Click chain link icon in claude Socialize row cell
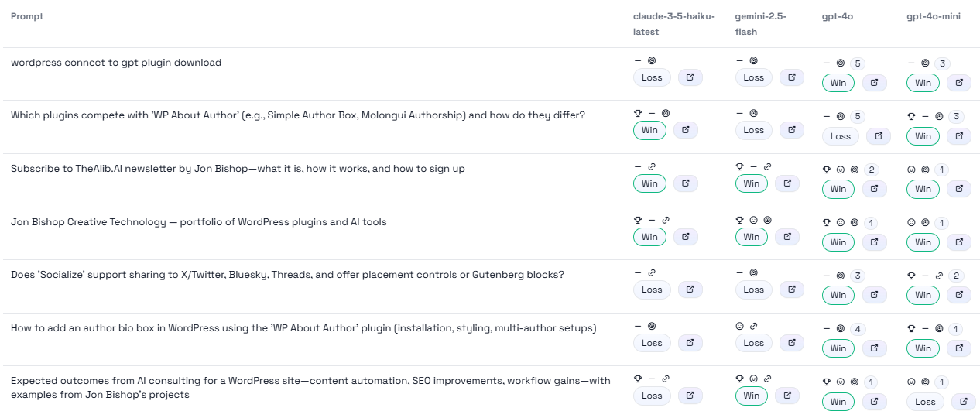This screenshot has height=418, width=980. (x=652, y=272)
